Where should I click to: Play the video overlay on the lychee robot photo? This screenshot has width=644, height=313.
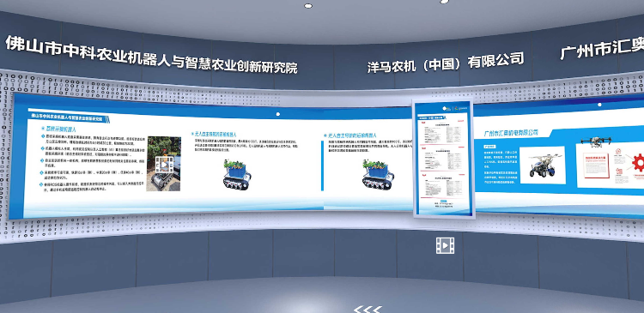(x=164, y=165)
